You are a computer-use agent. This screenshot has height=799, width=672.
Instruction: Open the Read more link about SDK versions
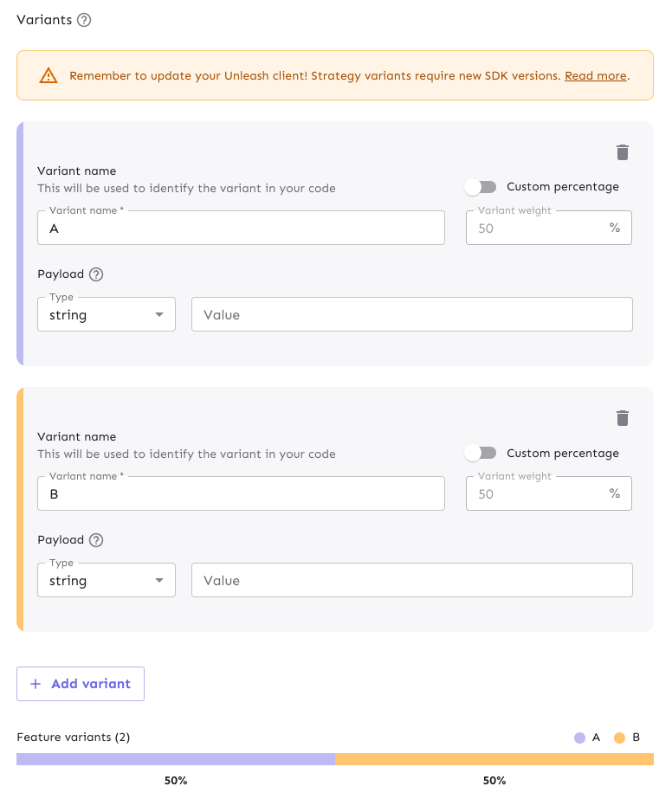(x=595, y=75)
